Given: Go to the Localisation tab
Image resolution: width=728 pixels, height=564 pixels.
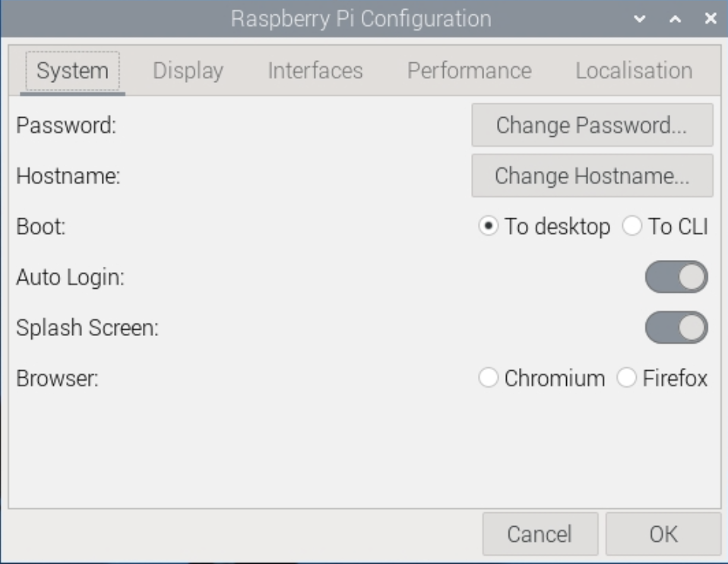Looking at the screenshot, I should 634,71.
